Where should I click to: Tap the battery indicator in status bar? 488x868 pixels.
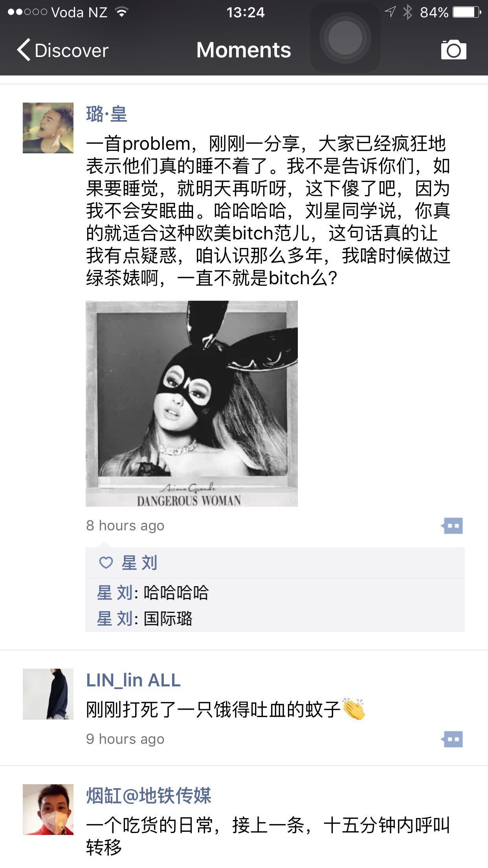coord(467,12)
